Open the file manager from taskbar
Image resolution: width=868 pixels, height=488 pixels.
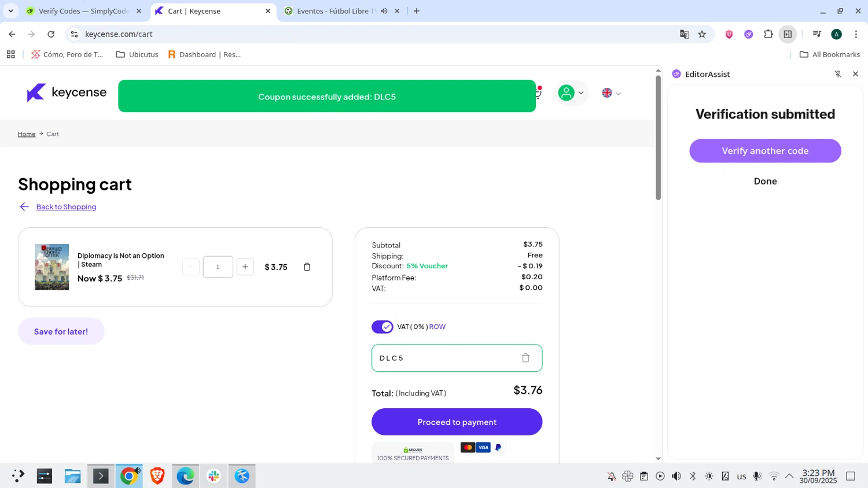tap(72, 476)
